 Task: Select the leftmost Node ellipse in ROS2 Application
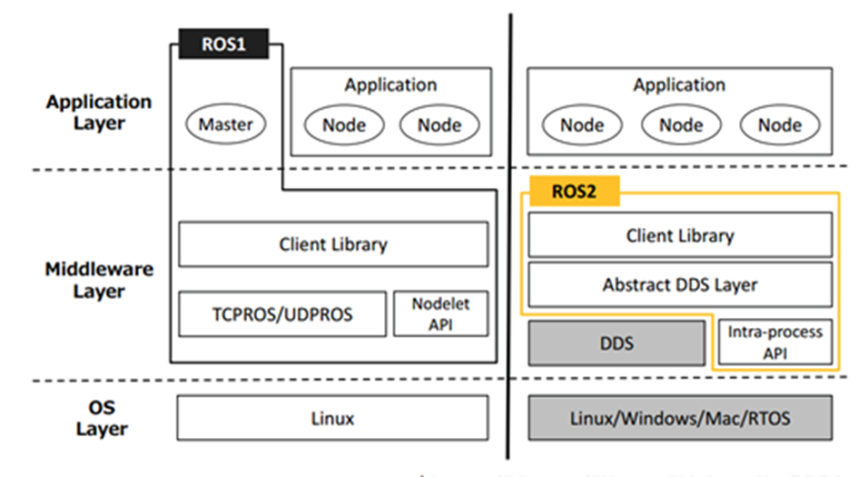pyautogui.click(x=582, y=124)
